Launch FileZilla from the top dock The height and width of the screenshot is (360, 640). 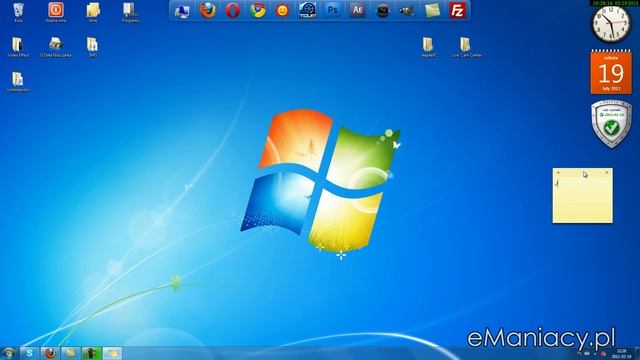[x=457, y=10]
